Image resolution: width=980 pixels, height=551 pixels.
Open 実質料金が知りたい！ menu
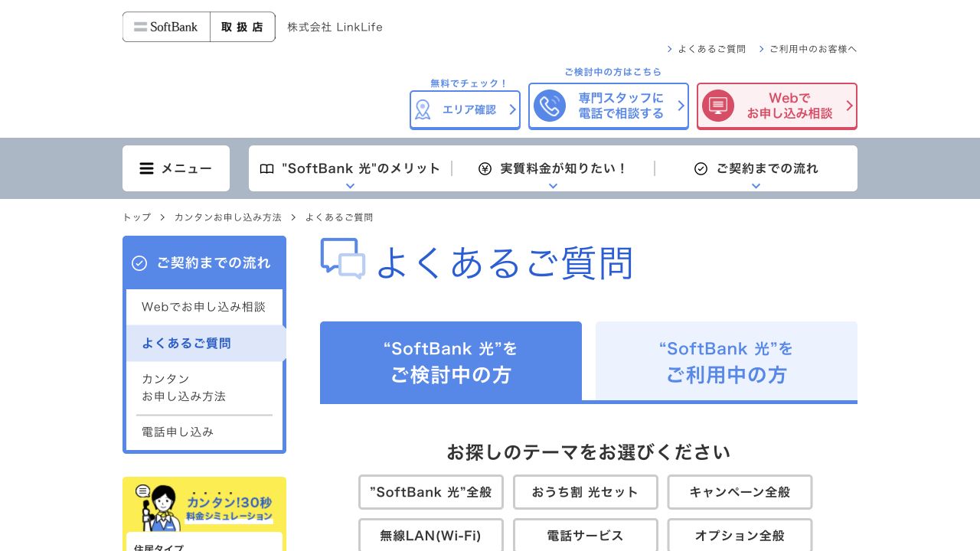pyautogui.click(x=553, y=168)
